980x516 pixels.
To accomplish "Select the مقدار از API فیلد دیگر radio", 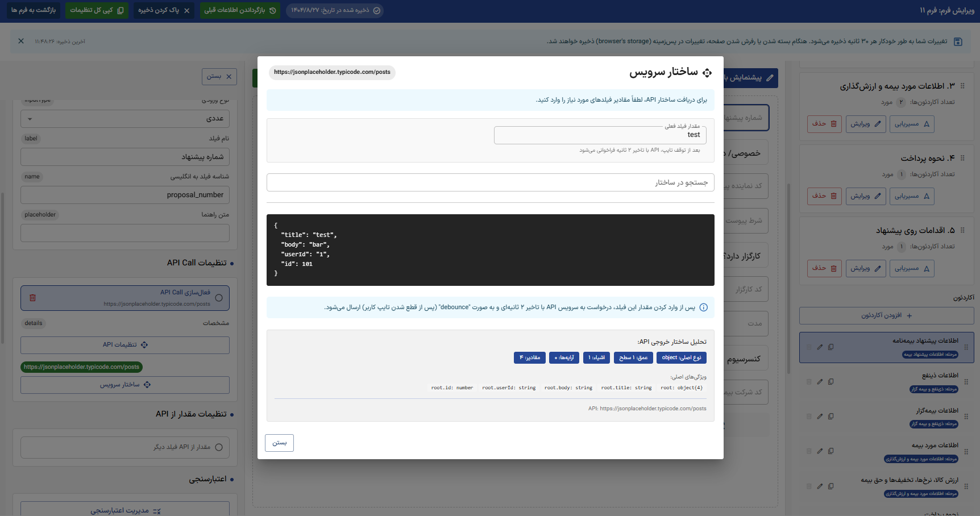I will [219, 447].
